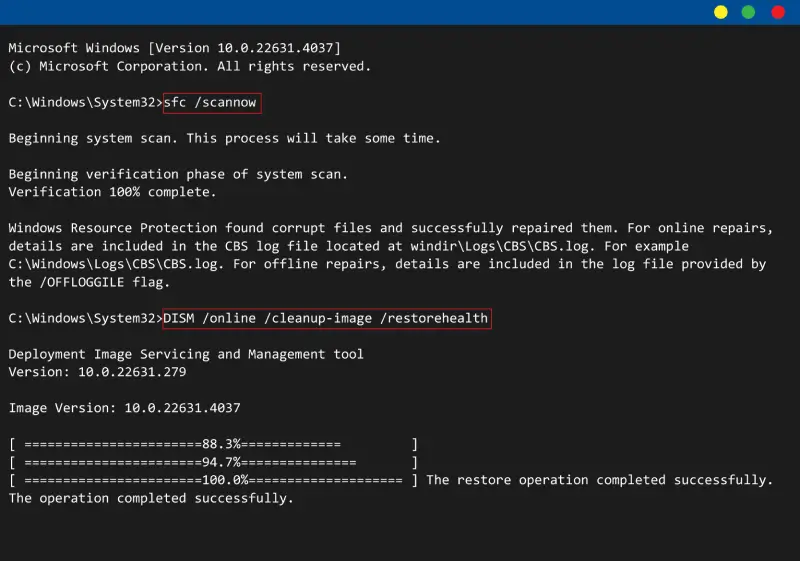
Task: Click the highlighted sfc /scannow command
Action: (212, 103)
